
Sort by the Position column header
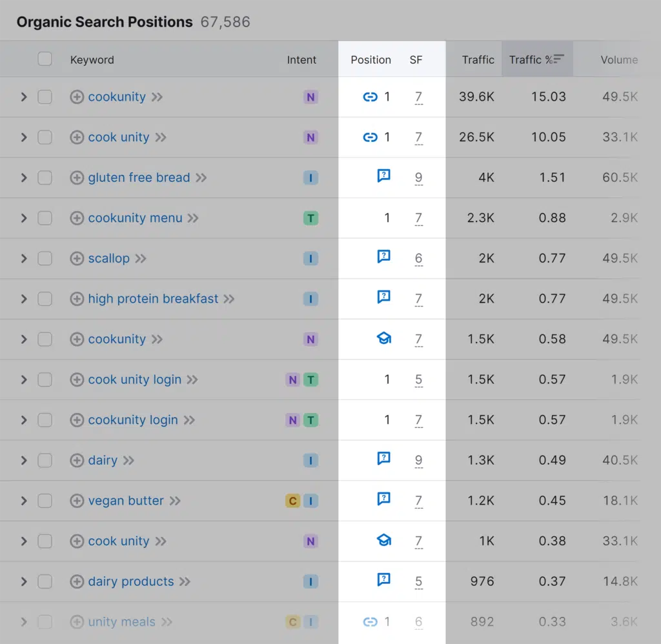371,59
